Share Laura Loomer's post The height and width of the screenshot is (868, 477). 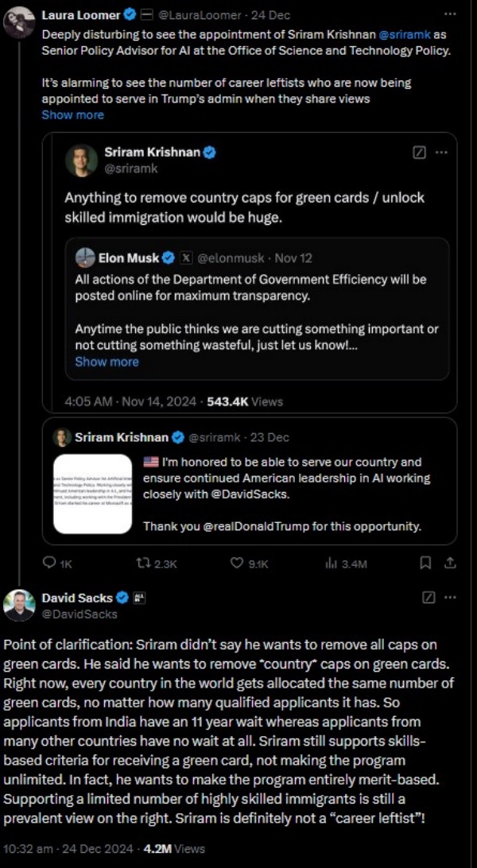click(449, 564)
